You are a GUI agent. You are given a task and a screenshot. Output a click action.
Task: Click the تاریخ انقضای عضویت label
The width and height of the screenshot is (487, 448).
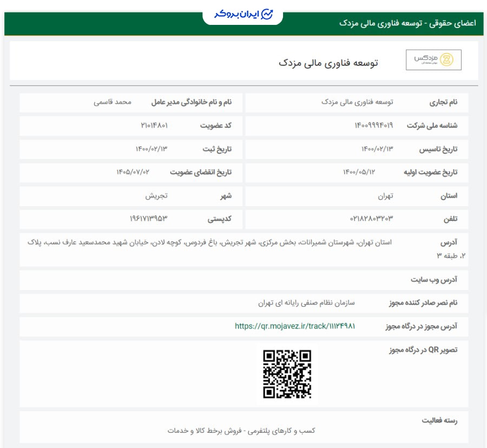click(x=201, y=172)
